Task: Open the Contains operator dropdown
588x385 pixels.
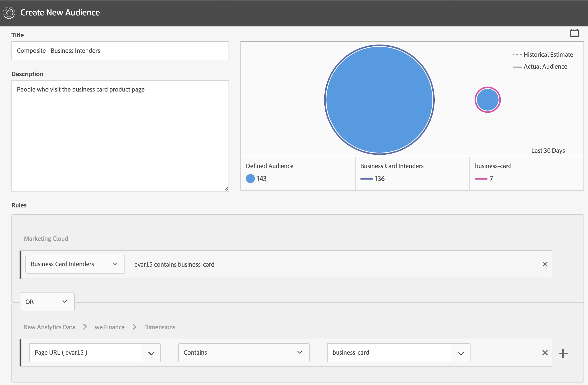Action: tap(243, 353)
